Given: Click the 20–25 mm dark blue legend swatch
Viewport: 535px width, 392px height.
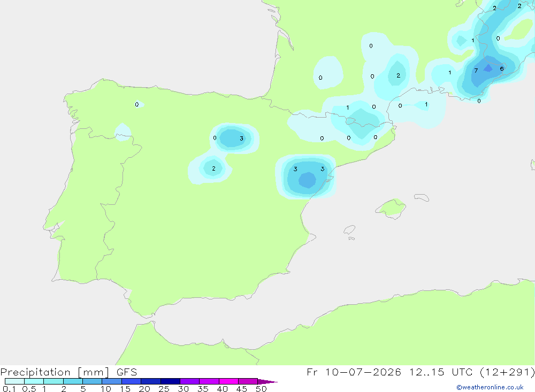Looking at the screenshot, I should click(151, 381).
